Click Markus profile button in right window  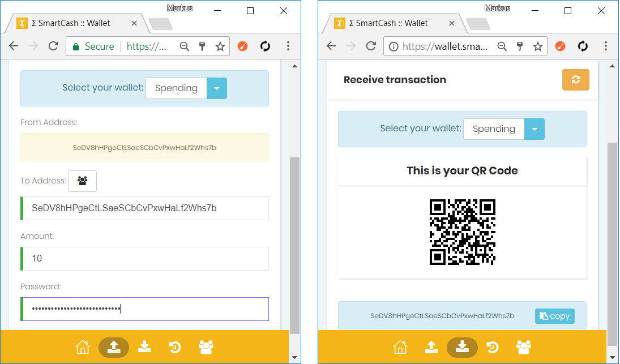[x=497, y=8]
